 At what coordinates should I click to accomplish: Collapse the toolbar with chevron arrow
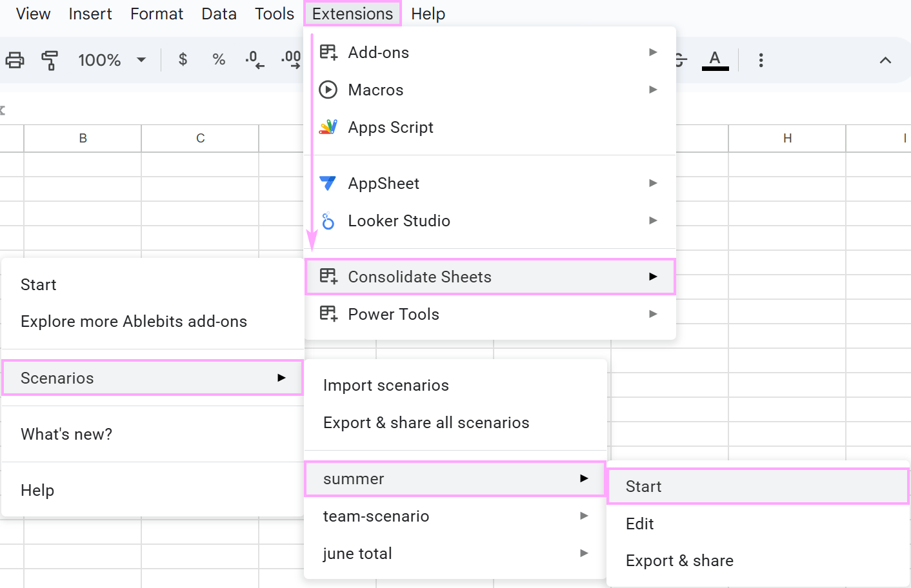tap(885, 60)
